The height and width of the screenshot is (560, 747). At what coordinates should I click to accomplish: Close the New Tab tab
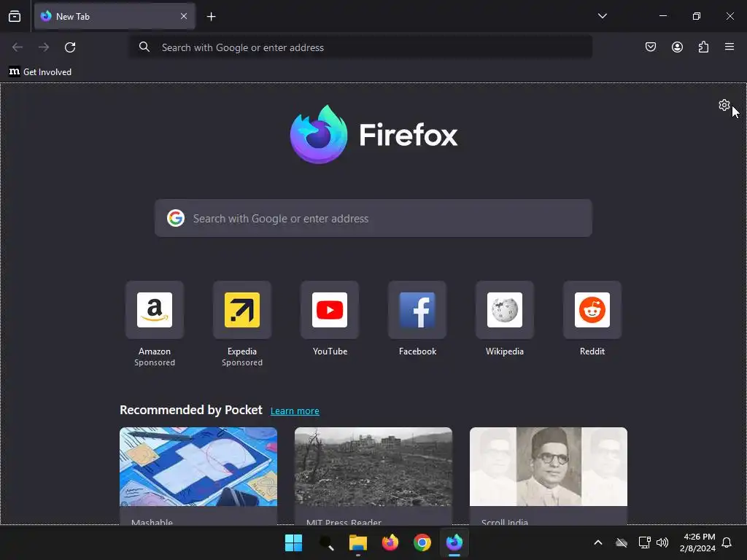pyautogui.click(x=184, y=16)
